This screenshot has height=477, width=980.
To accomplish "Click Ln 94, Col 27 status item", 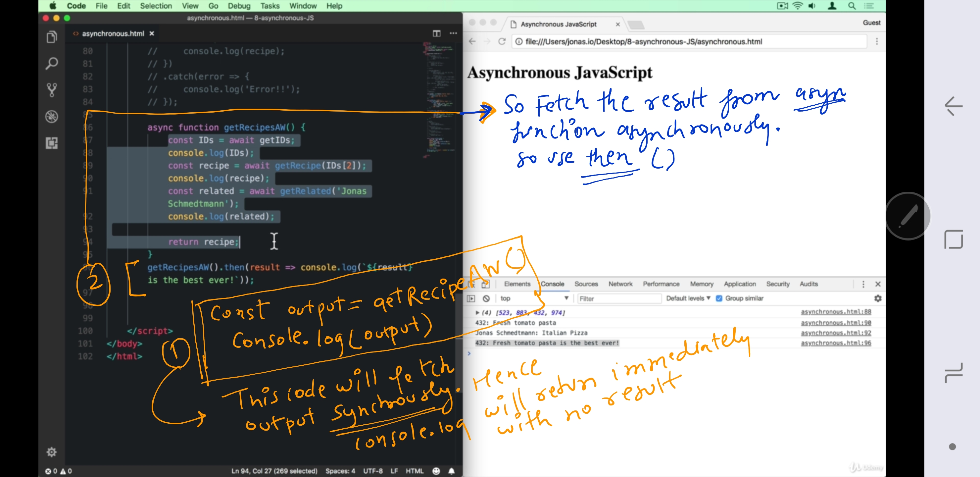I will (274, 471).
